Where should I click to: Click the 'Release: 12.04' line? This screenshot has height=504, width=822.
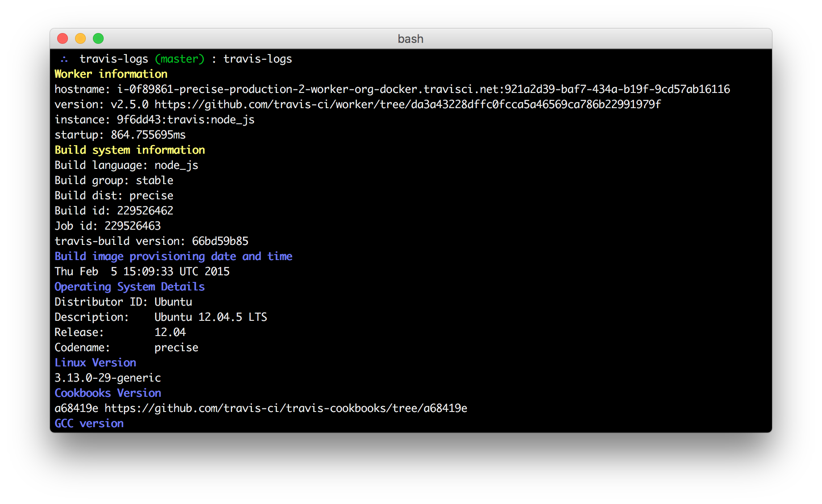pyautogui.click(x=120, y=332)
